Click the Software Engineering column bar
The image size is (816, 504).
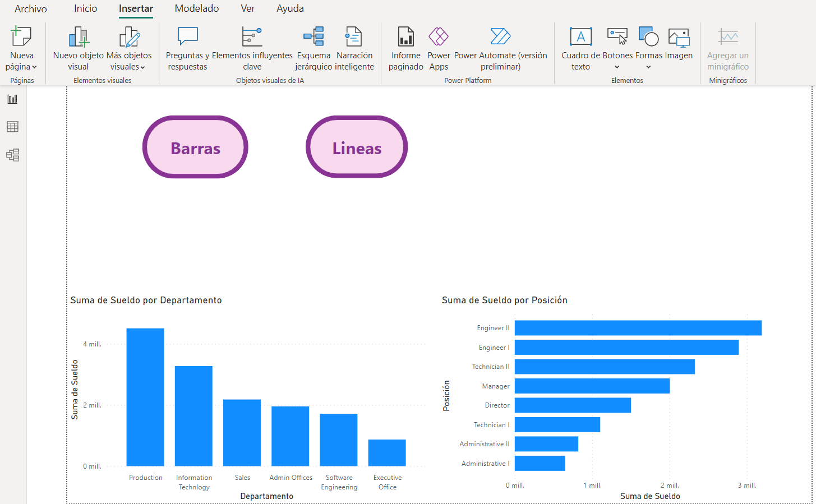click(339, 440)
